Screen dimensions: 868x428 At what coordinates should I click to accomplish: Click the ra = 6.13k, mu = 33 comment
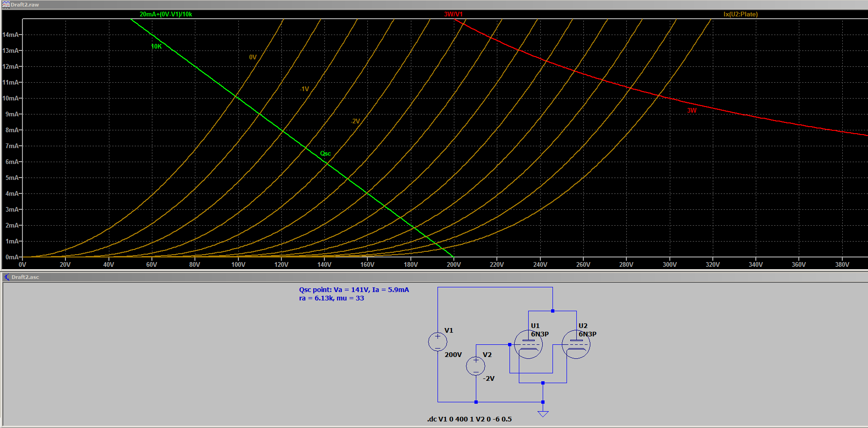(331, 298)
